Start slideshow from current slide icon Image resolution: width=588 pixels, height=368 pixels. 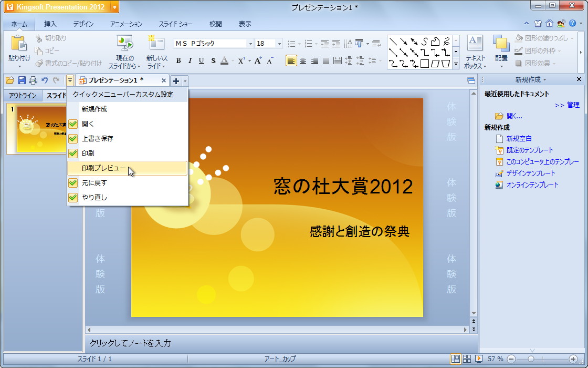124,44
